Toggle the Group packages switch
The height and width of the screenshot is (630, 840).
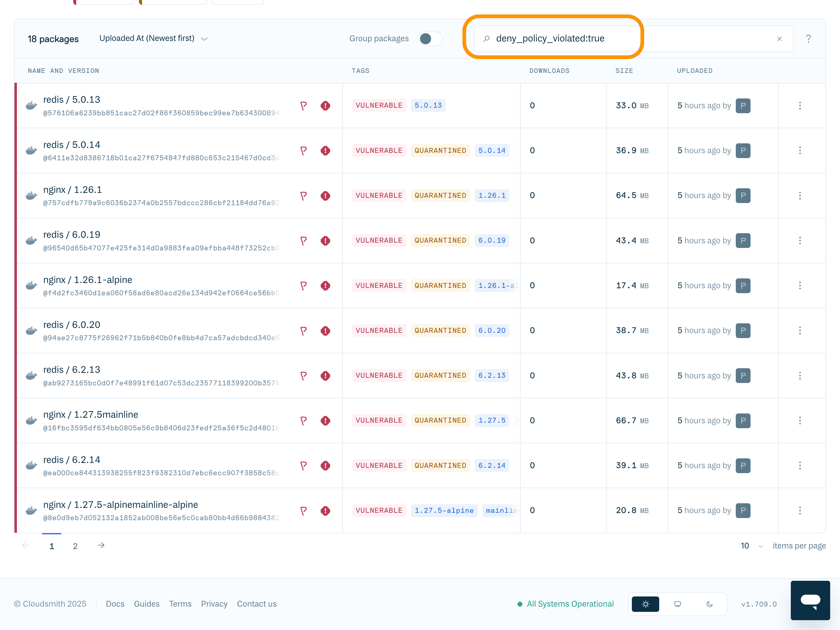pyautogui.click(x=430, y=39)
